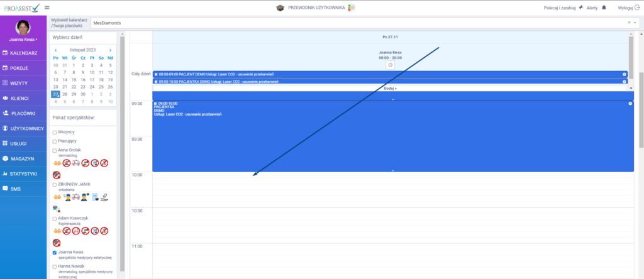Click the Polecaj i zarabiaj megaphone icon
Viewport: 644px width, 279px height.
pyautogui.click(x=580, y=8)
